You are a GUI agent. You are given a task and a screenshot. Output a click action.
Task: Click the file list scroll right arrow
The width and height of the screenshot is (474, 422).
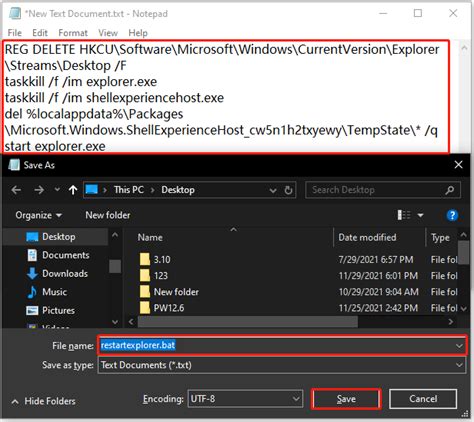(451, 322)
